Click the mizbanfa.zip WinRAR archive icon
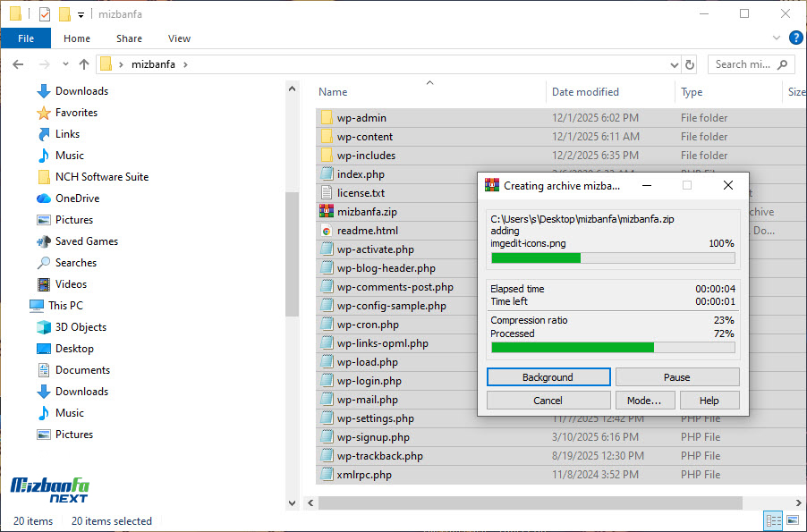The width and height of the screenshot is (807, 532). 327,212
